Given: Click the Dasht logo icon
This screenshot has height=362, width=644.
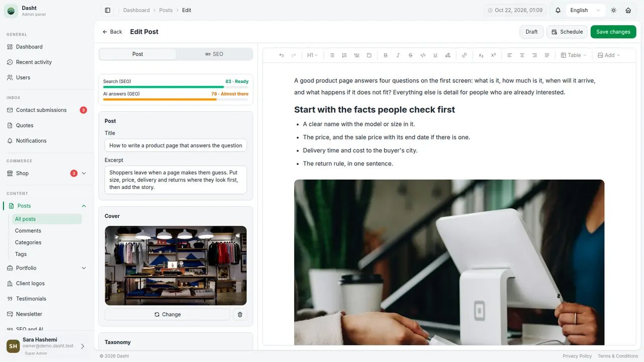Looking at the screenshot, I should (x=11, y=11).
